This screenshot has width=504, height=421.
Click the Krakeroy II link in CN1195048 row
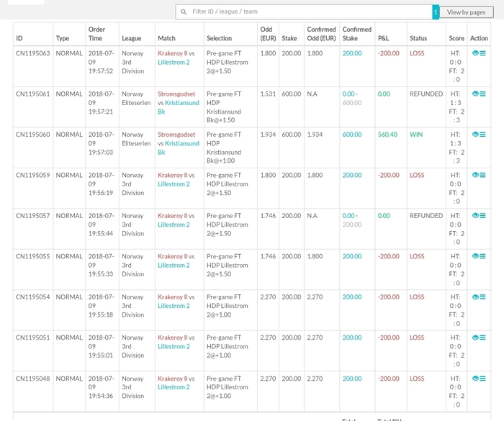pyautogui.click(x=172, y=379)
